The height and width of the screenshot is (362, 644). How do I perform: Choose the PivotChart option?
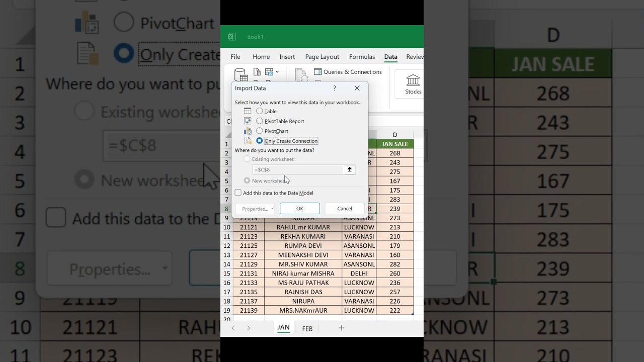coord(260,131)
